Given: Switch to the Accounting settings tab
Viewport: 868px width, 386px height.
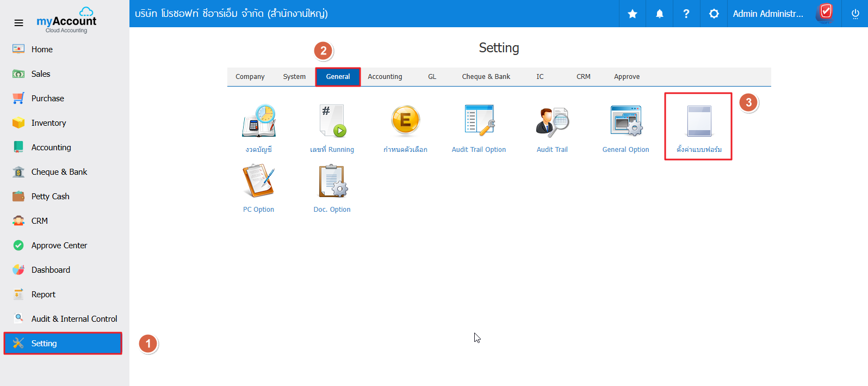Looking at the screenshot, I should click(x=385, y=77).
